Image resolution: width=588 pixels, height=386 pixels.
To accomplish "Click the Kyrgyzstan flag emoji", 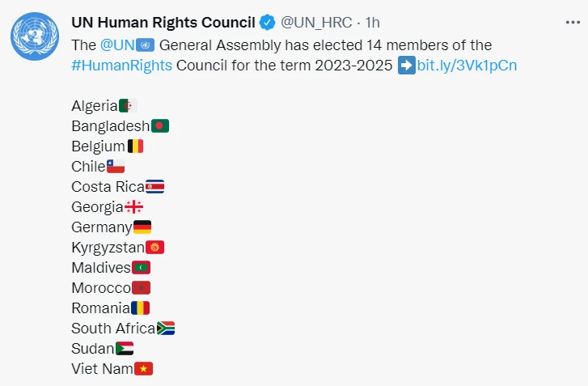I will tap(155, 248).
